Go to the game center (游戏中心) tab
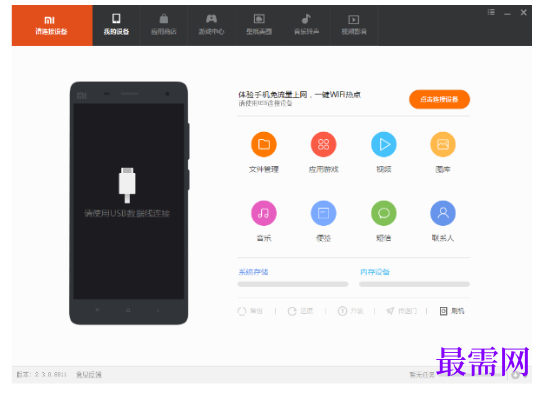Screen dimensions: 548x393 (211, 25)
